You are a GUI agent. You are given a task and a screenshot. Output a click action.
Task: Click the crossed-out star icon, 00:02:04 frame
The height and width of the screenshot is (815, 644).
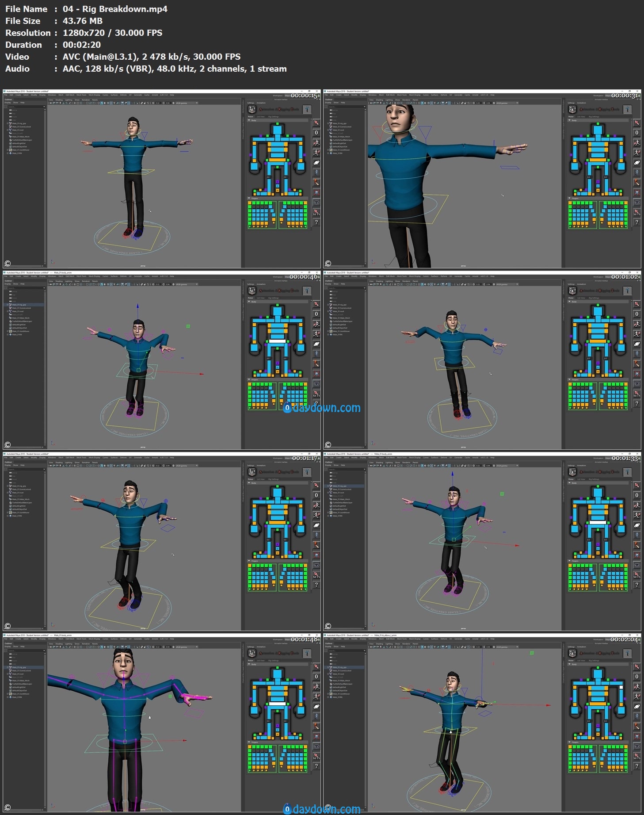point(637,736)
